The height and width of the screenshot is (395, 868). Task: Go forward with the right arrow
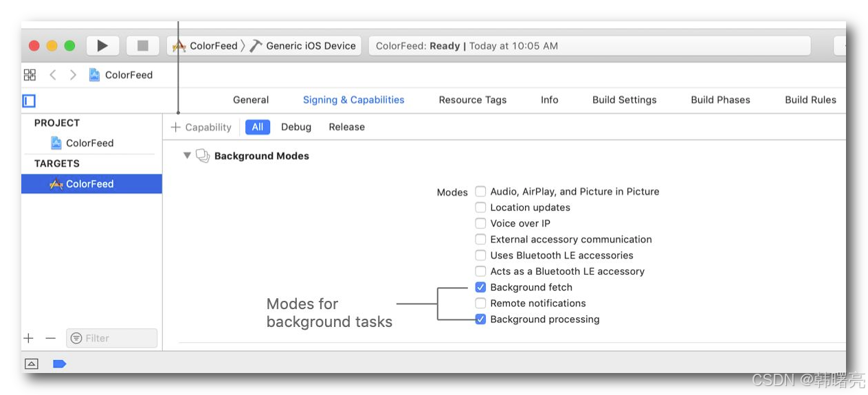click(73, 75)
